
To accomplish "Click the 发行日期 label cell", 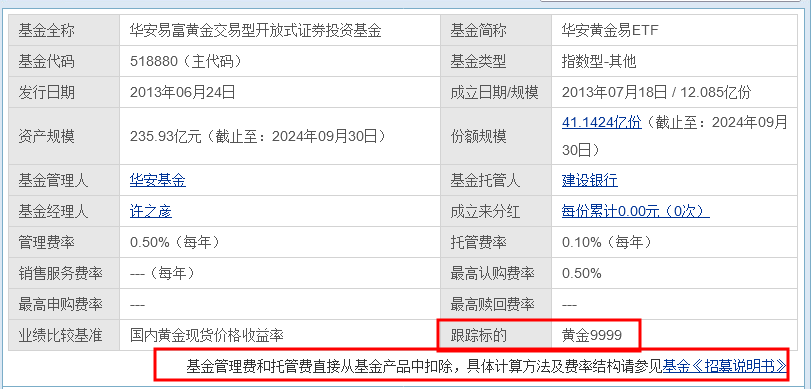I will coord(64,92).
